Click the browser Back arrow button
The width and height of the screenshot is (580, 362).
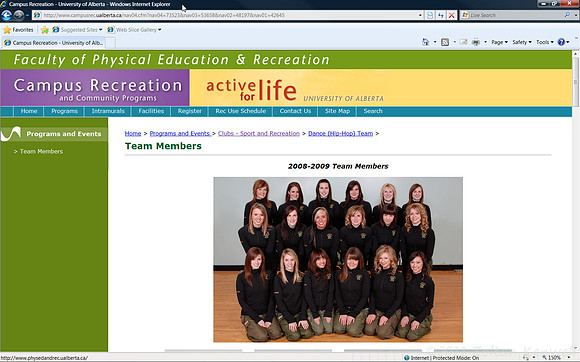coord(7,15)
